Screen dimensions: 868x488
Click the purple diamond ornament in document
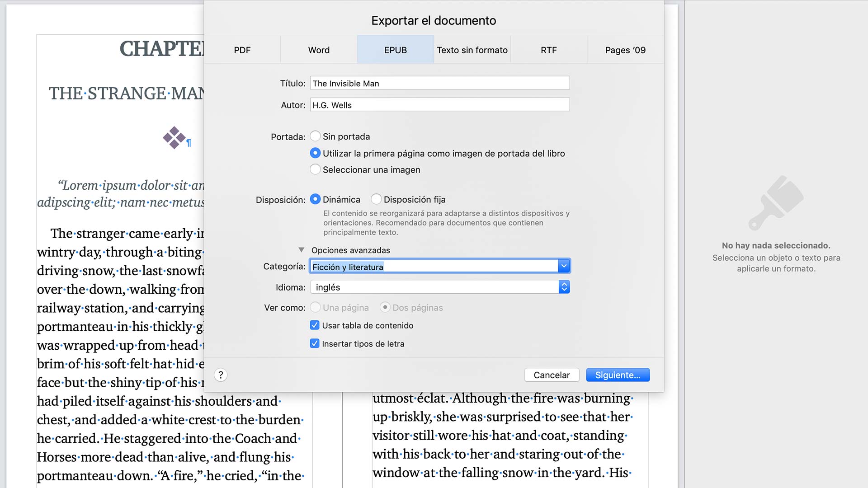click(x=174, y=137)
